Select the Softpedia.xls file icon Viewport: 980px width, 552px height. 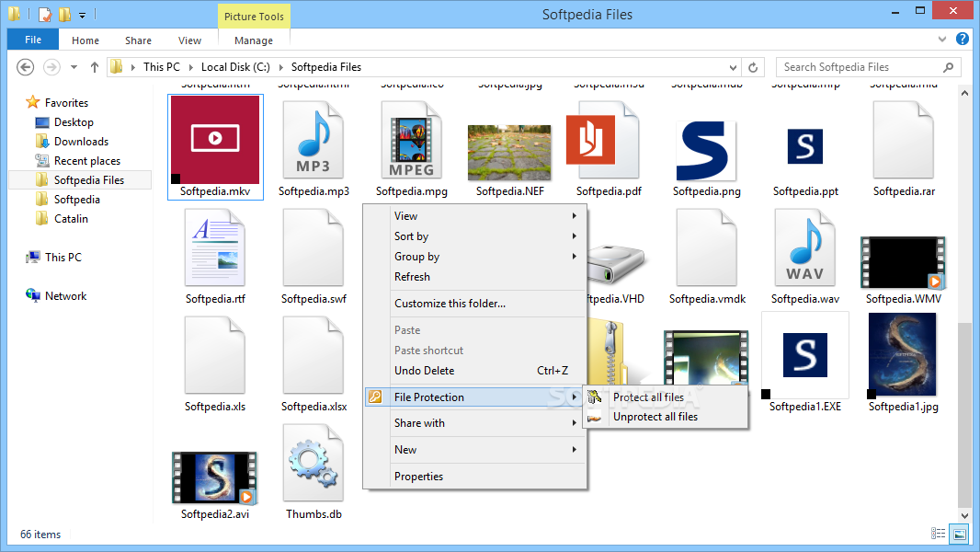[x=215, y=356]
